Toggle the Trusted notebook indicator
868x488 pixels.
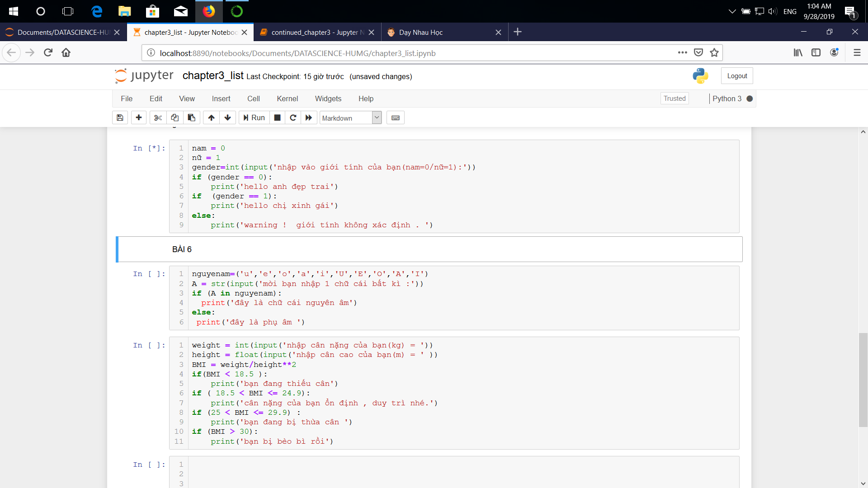(675, 99)
